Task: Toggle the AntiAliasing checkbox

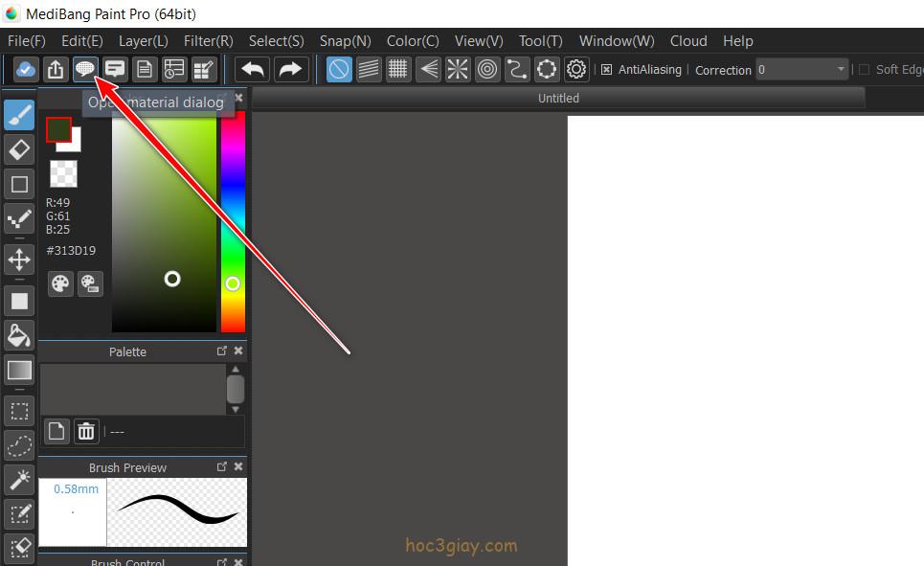Action: point(606,70)
